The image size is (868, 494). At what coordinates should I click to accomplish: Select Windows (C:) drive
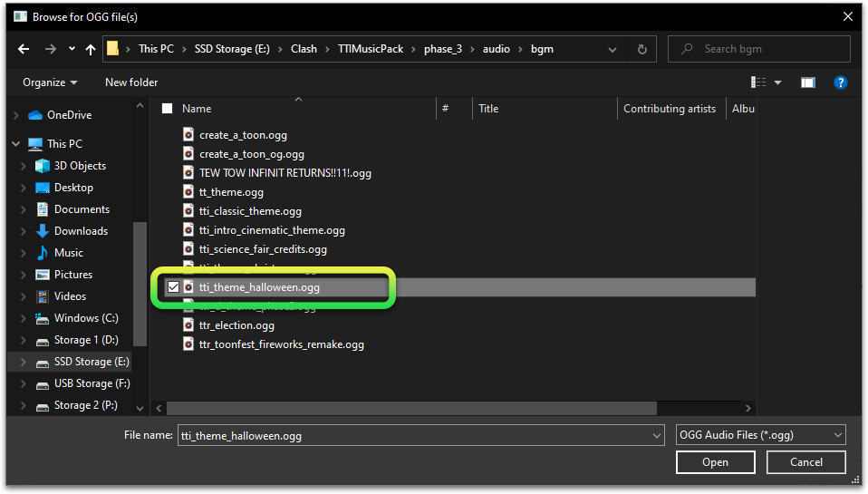point(86,318)
